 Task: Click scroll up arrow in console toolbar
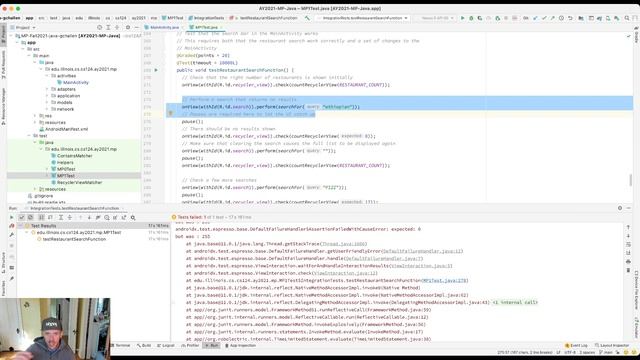click(x=628, y=227)
